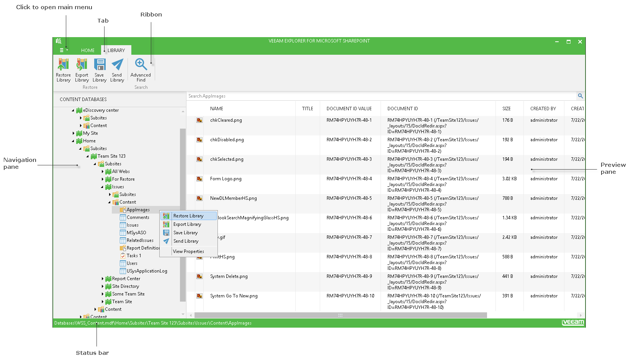Screen dimensions: 636x364
Task: Select the chkCleared.png file name
Action: point(226,120)
